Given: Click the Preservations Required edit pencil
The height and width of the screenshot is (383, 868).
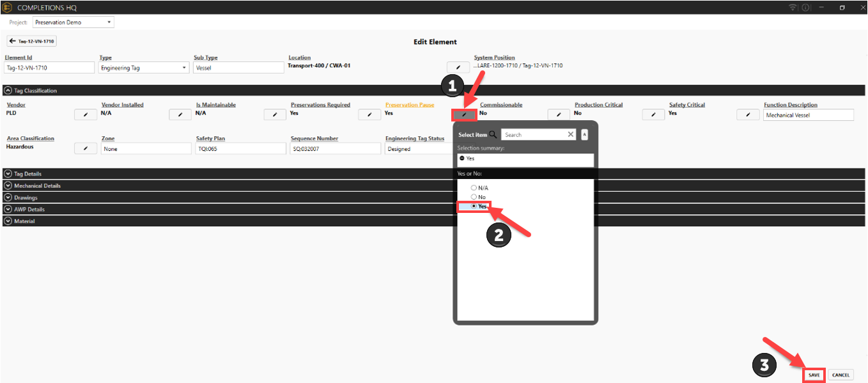Looking at the screenshot, I should click(x=369, y=114).
